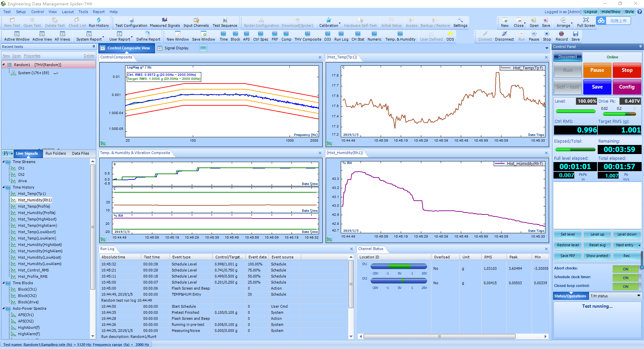Open the Run History toolbar icon

tap(99, 22)
